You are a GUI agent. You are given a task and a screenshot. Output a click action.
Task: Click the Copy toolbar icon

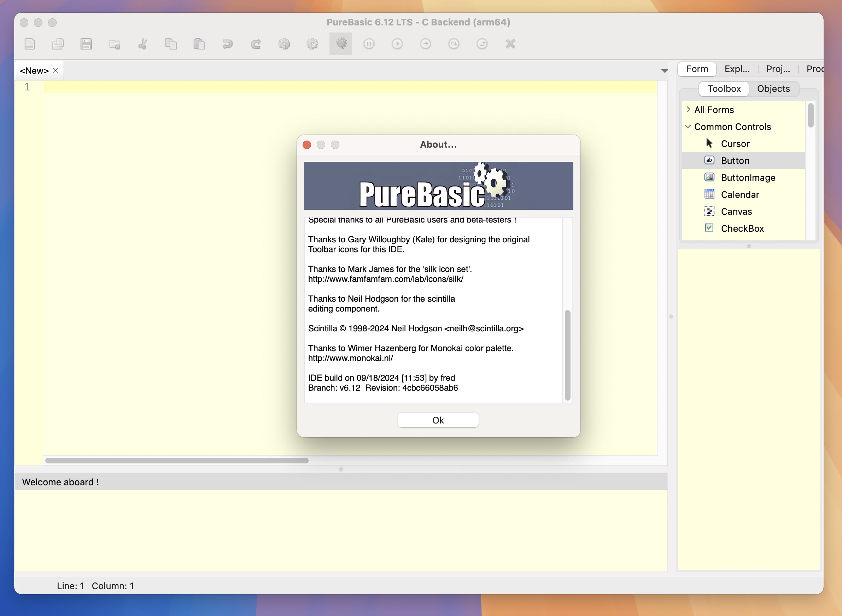pos(171,44)
